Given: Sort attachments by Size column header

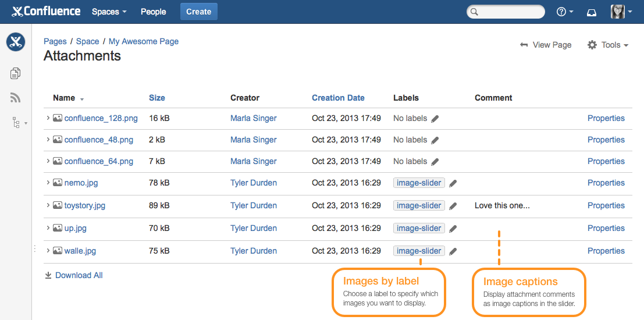Looking at the screenshot, I should click(x=157, y=98).
